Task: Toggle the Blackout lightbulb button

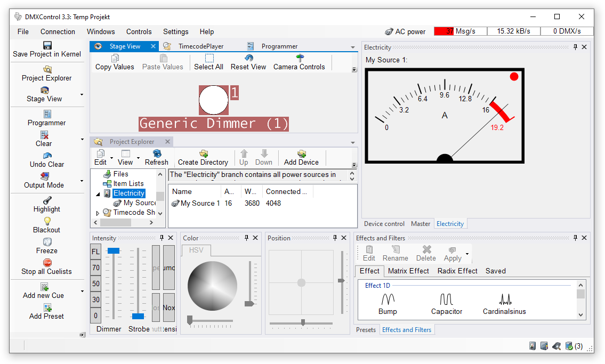Action: coord(47,221)
